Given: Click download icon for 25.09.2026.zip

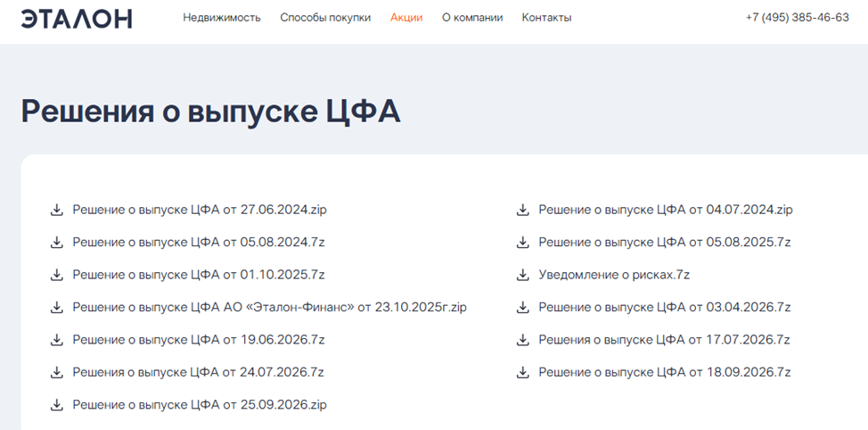Looking at the screenshot, I should click(56, 404).
